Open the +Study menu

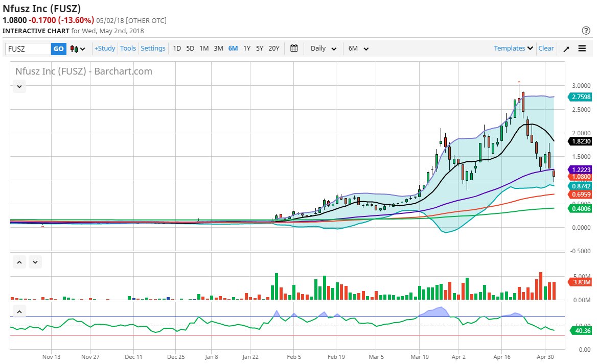click(105, 48)
